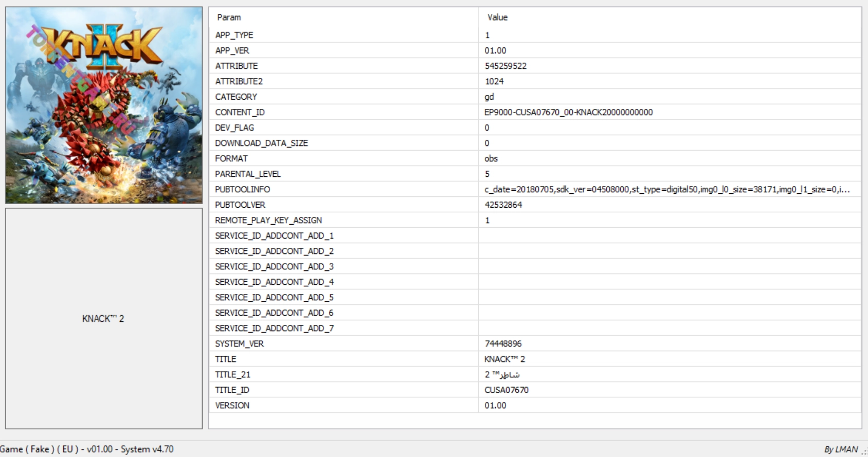Sort by the Param column header
This screenshot has width=868, height=457.
pyautogui.click(x=229, y=17)
